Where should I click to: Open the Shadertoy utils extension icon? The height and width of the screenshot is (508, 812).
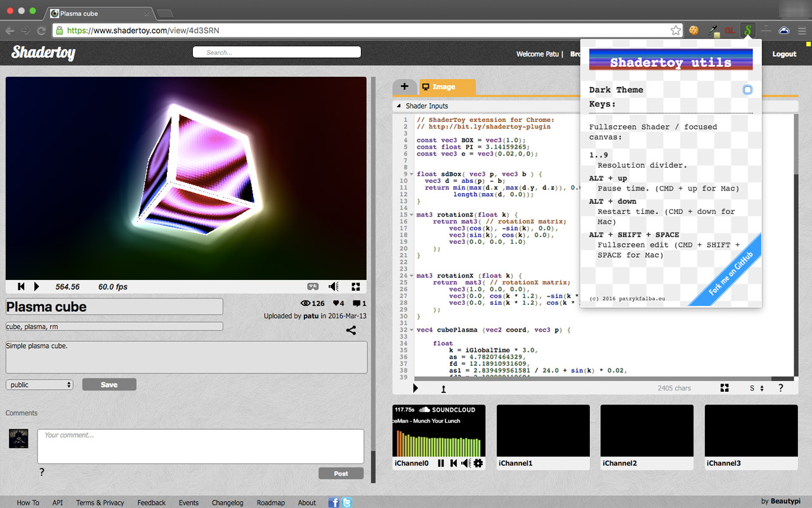coord(747,29)
